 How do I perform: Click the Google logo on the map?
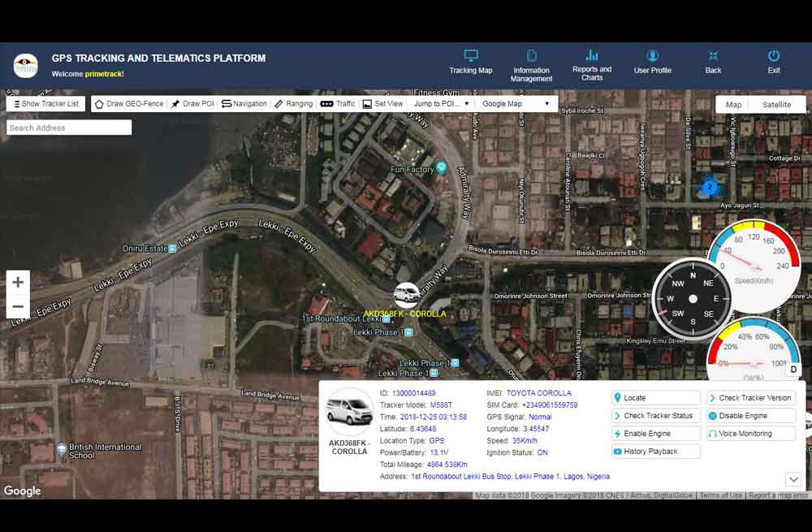(22, 491)
